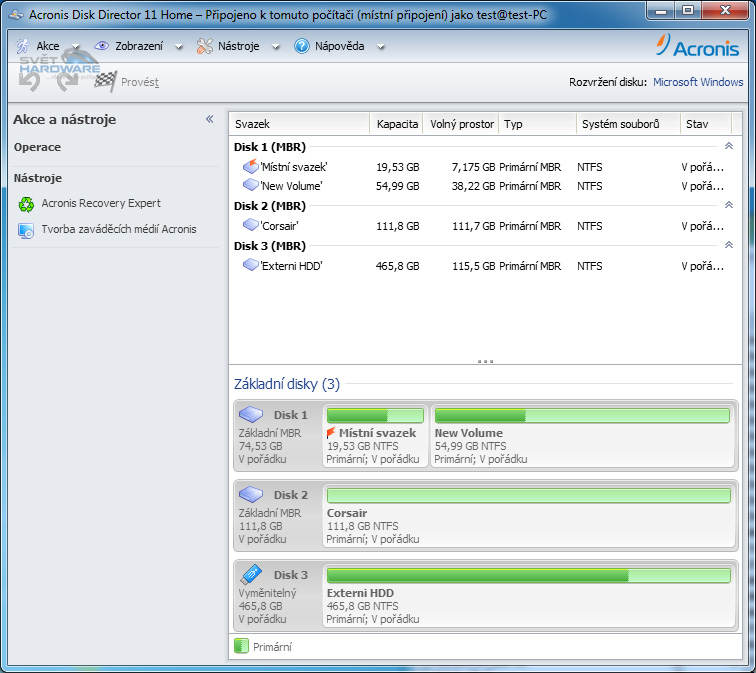Screen dimensions: 756x673
Task: Open the Akce dropdown arrow
Action: tap(76, 47)
